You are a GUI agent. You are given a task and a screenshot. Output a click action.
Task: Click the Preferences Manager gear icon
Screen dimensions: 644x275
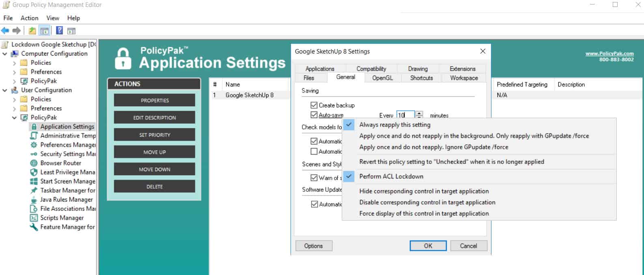[34, 145]
